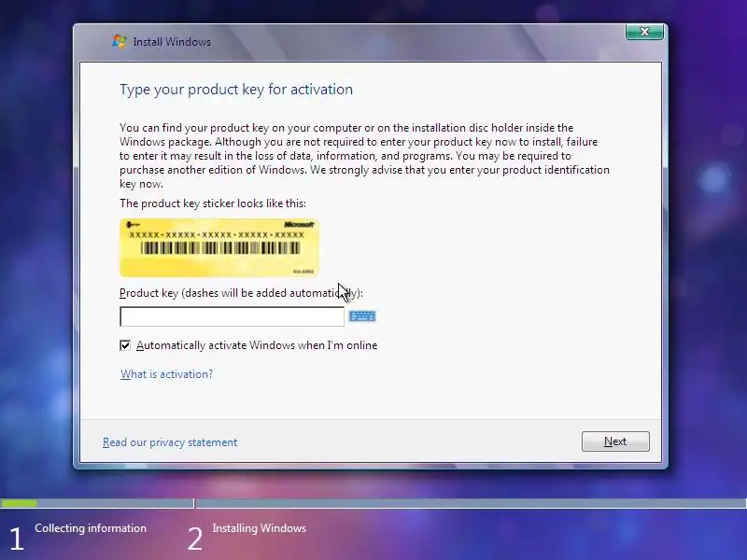
Task: Click the 'Installing Windows' step label
Action: [x=260, y=528]
